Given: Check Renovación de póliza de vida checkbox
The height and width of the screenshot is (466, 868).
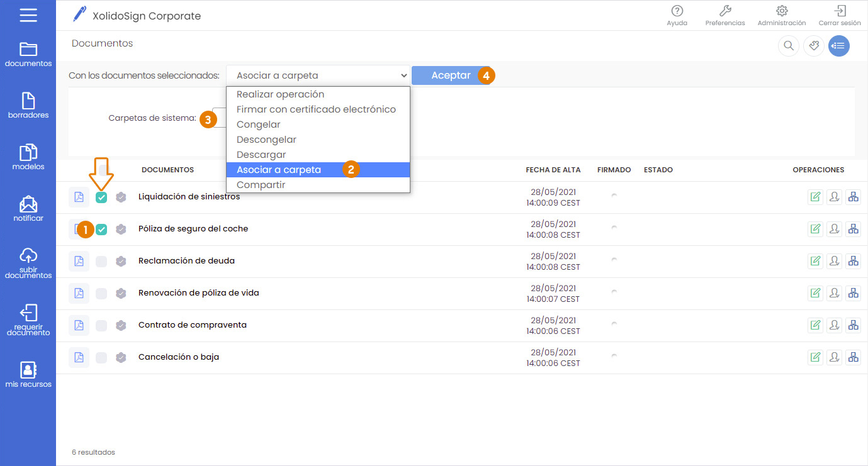Looking at the screenshot, I should tap(101, 293).
